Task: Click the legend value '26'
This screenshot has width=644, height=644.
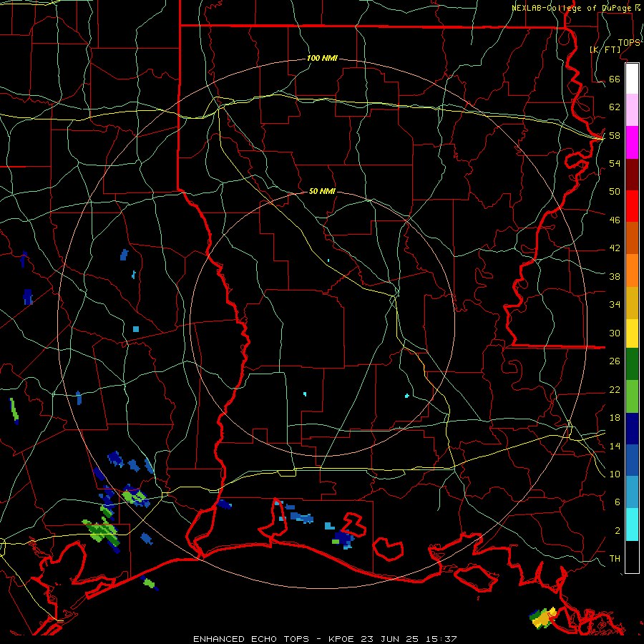Action: pyautogui.click(x=615, y=361)
